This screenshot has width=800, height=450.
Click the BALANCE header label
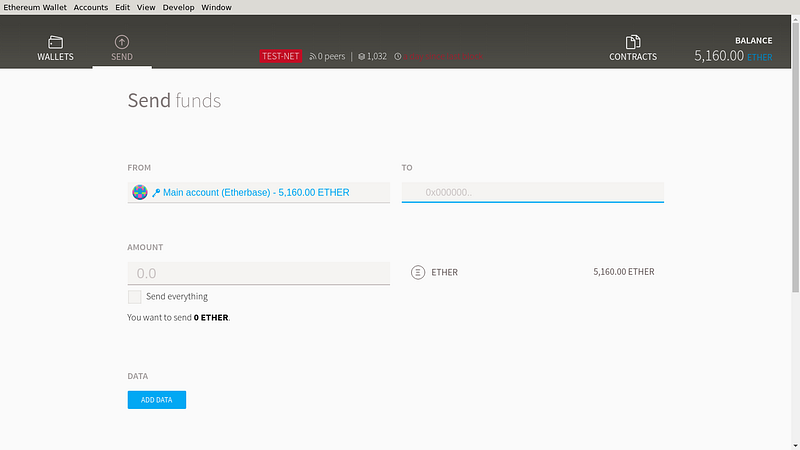point(754,40)
